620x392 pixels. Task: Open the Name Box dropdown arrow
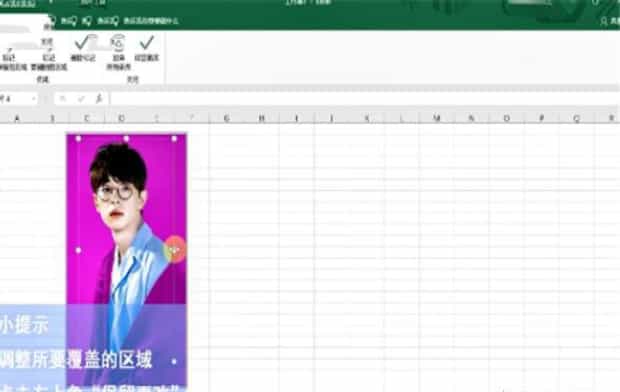pos(34,98)
